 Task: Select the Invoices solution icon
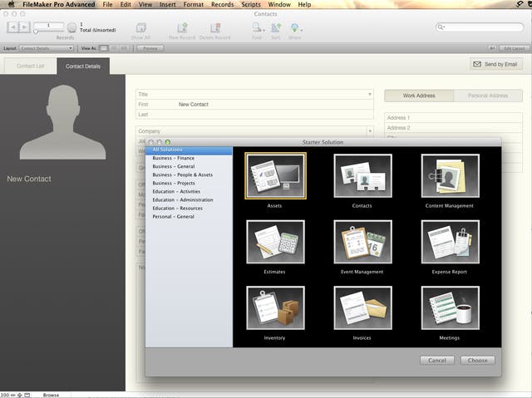pyautogui.click(x=362, y=307)
